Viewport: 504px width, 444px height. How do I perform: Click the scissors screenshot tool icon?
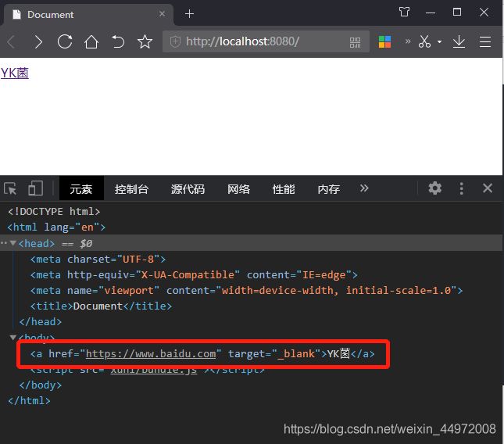[x=424, y=41]
